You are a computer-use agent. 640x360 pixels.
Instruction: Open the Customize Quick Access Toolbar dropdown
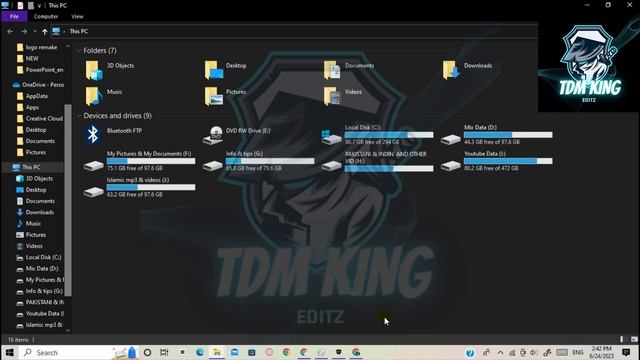point(39,6)
